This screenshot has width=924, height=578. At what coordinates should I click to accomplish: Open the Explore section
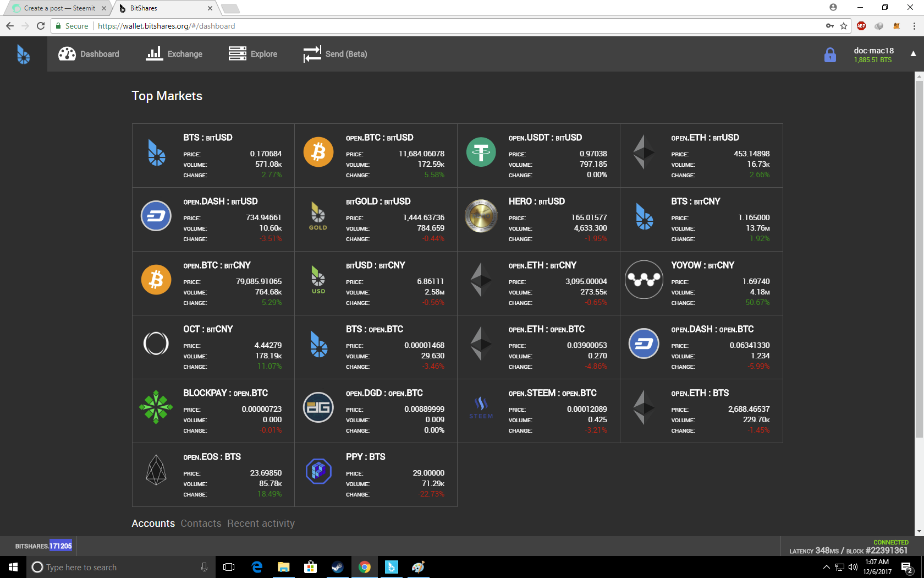click(x=253, y=54)
